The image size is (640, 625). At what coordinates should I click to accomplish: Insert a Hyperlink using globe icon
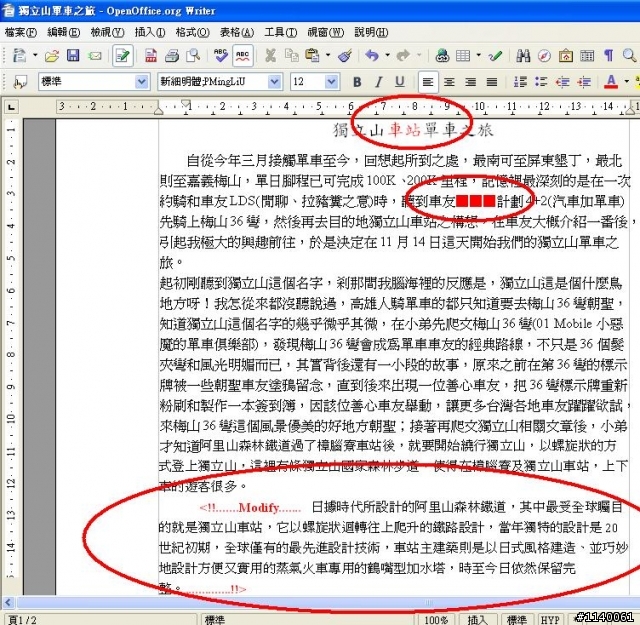tap(442, 55)
